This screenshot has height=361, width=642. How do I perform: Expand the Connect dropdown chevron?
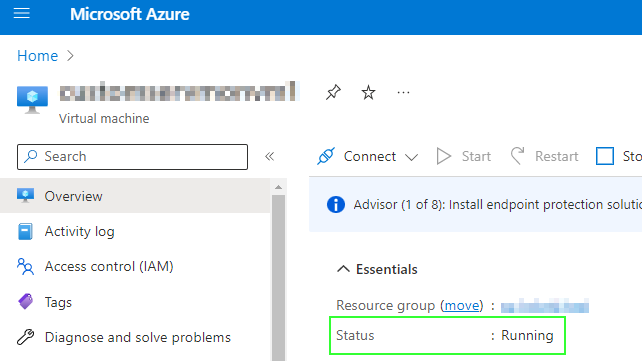[411, 157]
